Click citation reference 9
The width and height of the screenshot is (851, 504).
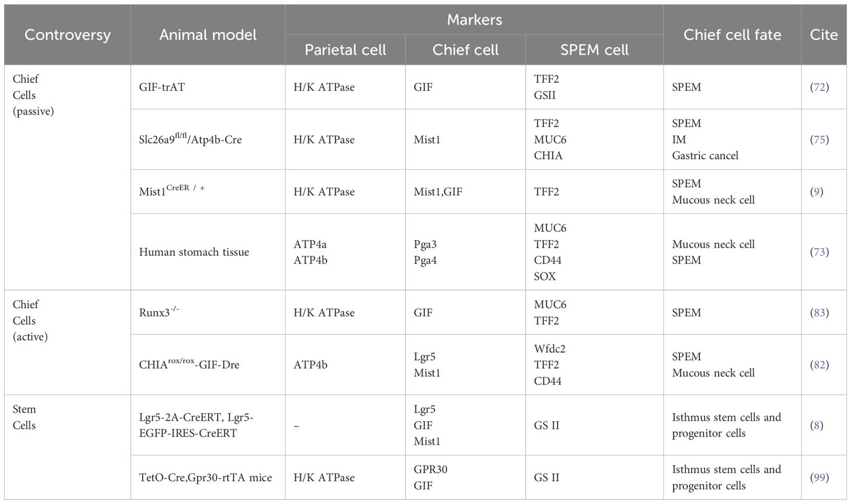click(817, 192)
